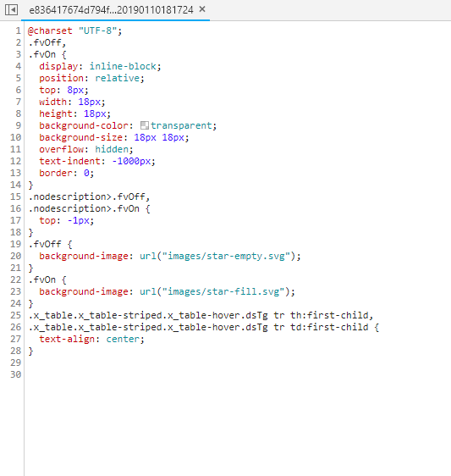
Task: Click the background-color property name
Action: (x=84, y=125)
